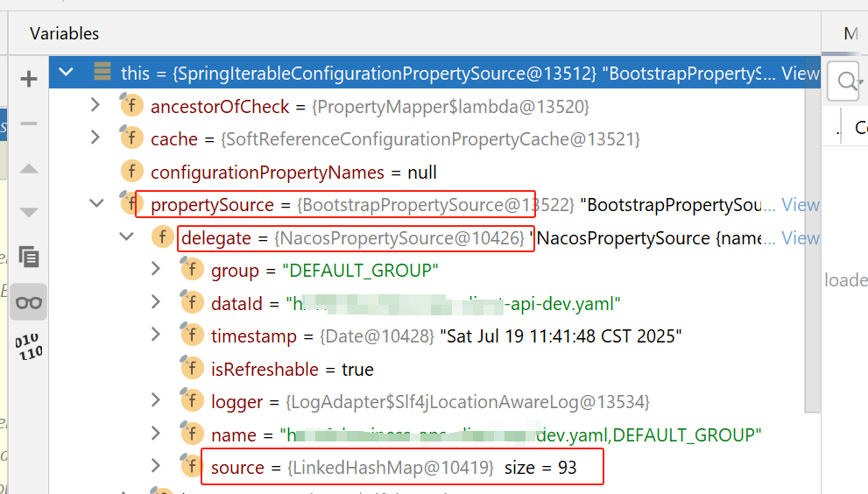The image size is (868, 494).
Task: Click the binary 010 110 view icon
Action: coord(29,347)
